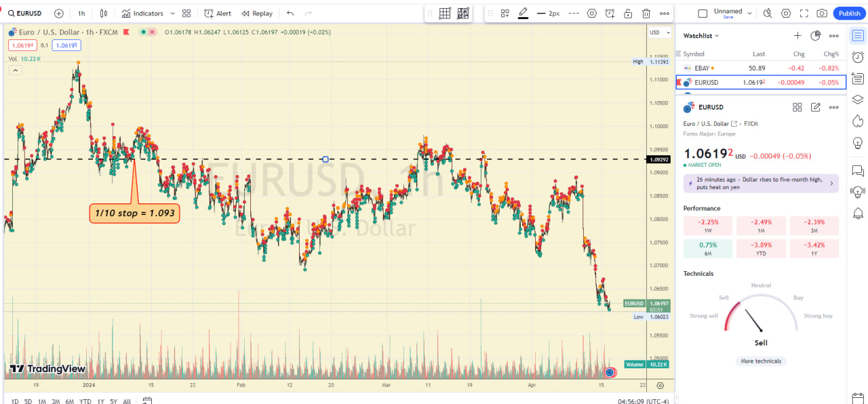Sort watchlist by Last column header
The height and width of the screenshot is (404, 868).
click(x=759, y=54)
